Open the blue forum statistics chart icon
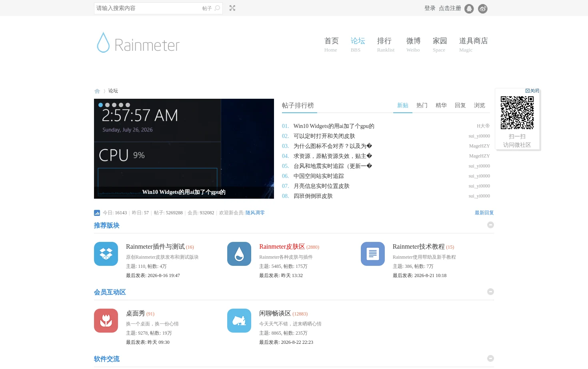This screenshot has height=369, width=588. tap(97, 213)
